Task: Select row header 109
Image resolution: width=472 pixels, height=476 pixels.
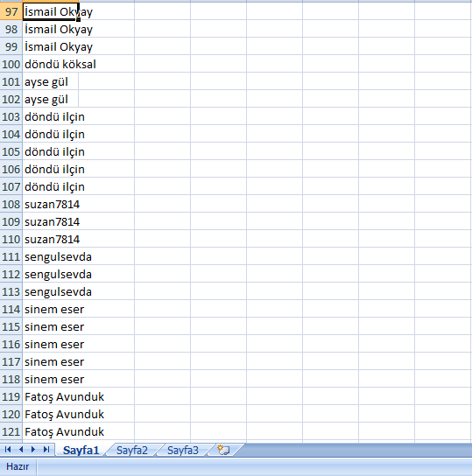Action: point(11,221)
